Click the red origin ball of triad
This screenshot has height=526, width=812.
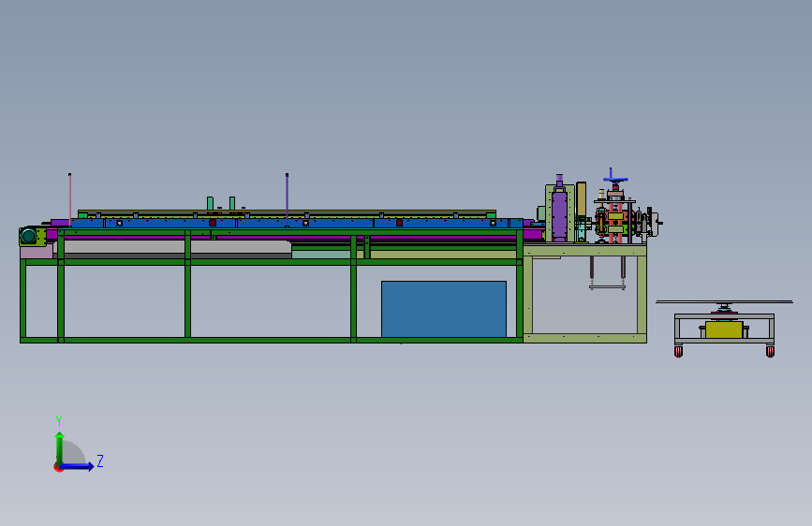[58, 468]
